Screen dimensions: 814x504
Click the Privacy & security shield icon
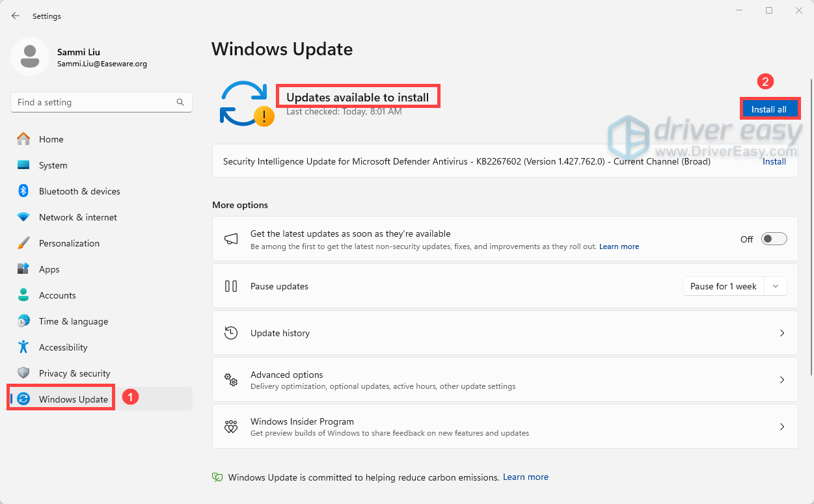point(23,373)
